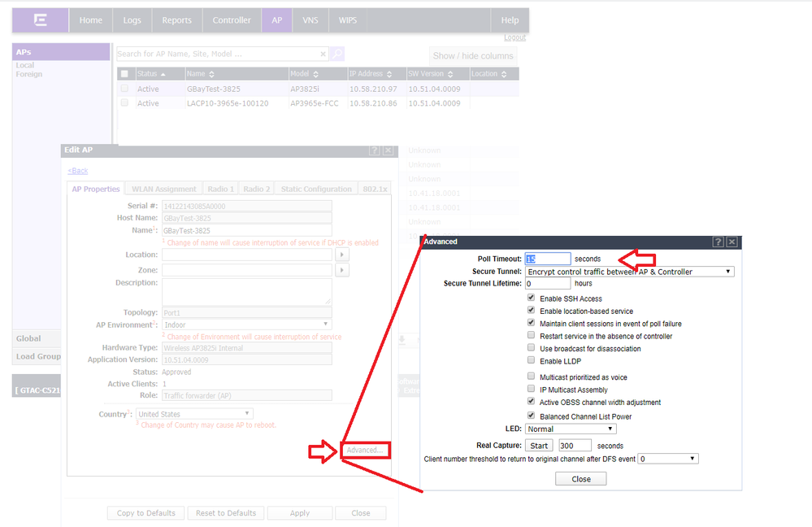Click the AP search magnifier icon
812x527 pixels.
pyautogui.click(x=337, y=54)
